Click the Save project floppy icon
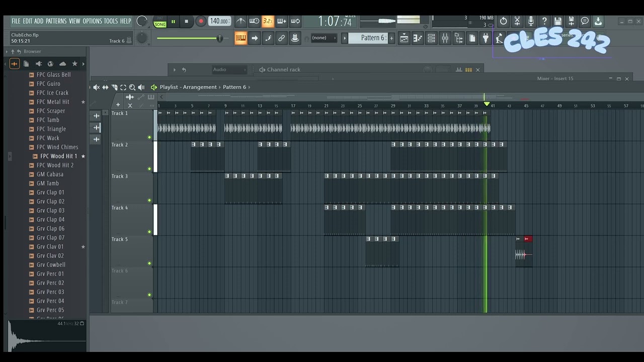644x362 pixels. pos(557,21)
